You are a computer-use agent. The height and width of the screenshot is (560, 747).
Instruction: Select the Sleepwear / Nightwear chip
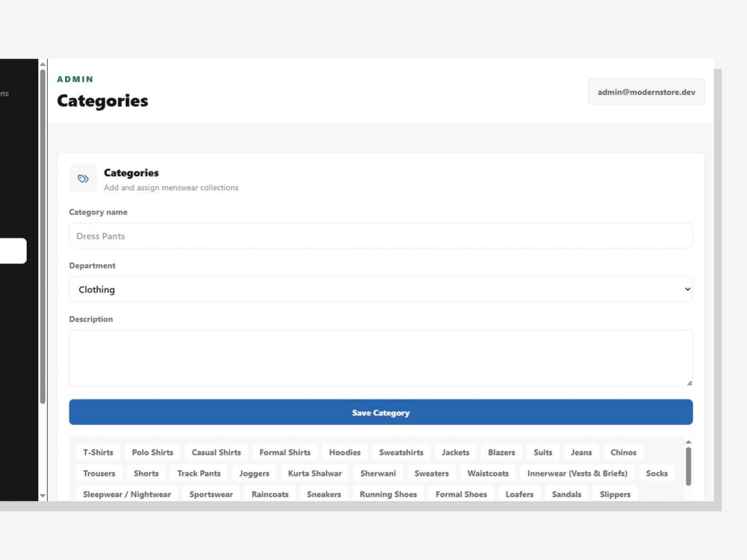[127, 494]
